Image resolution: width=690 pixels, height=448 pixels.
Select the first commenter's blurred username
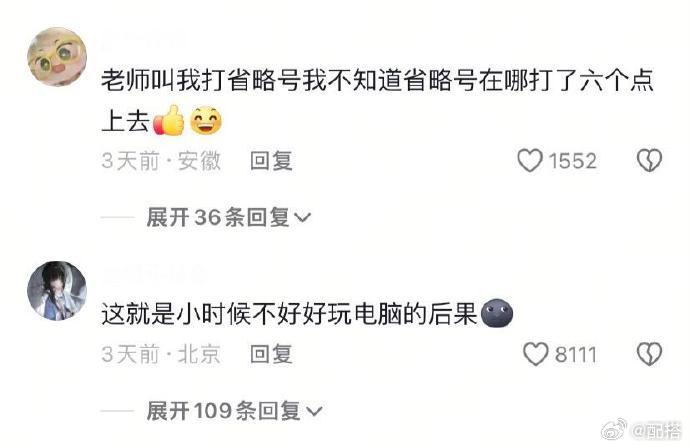[144, 43]
